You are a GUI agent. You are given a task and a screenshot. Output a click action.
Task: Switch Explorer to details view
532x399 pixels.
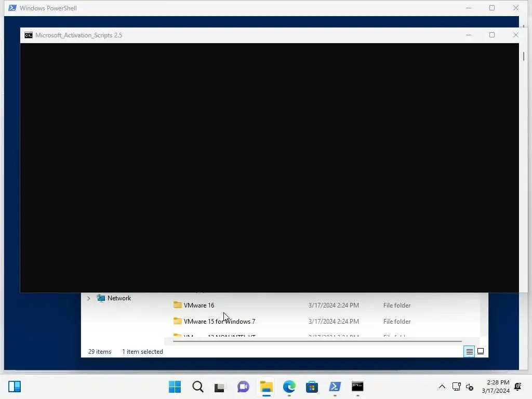[469, 352]
